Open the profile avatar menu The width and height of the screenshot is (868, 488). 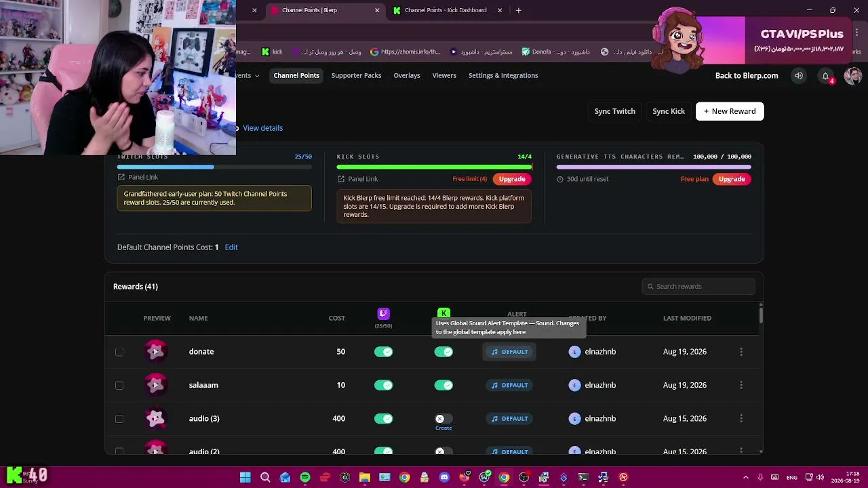[x=852, y=76]
